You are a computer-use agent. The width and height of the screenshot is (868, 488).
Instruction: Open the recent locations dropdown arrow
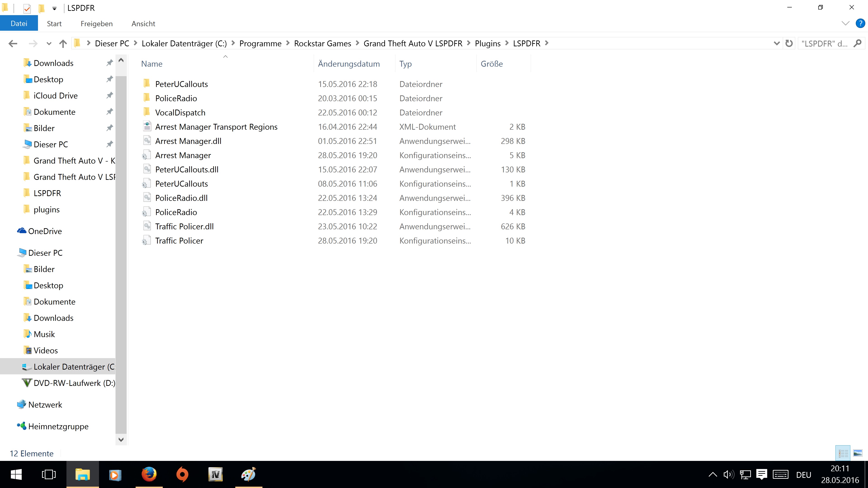49,43
